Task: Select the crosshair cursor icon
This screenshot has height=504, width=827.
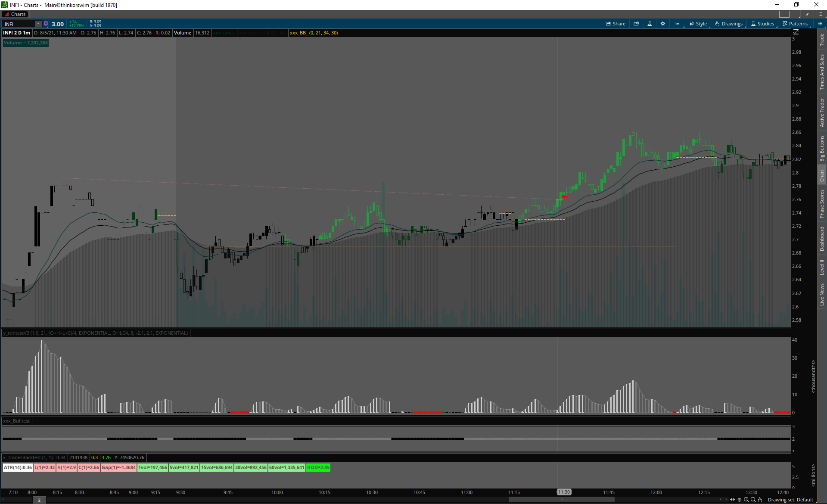Action: click(740, 500)
